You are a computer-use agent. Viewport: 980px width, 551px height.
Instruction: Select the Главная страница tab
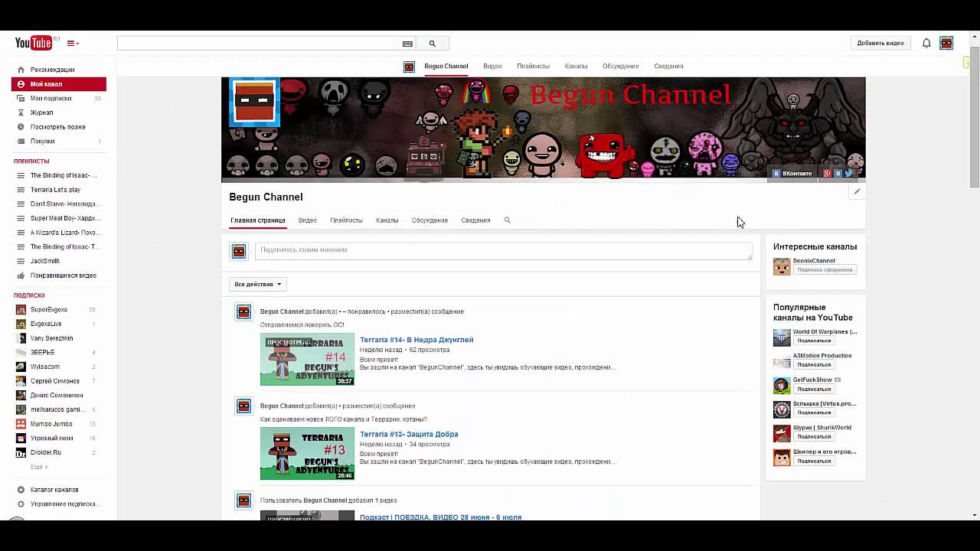(x=258, y=220)
